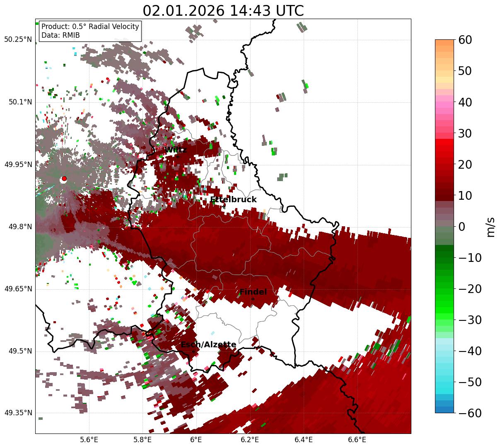Click the cross marker at Findel
Screen dimensions: 500x448
[x=253, y=299]
